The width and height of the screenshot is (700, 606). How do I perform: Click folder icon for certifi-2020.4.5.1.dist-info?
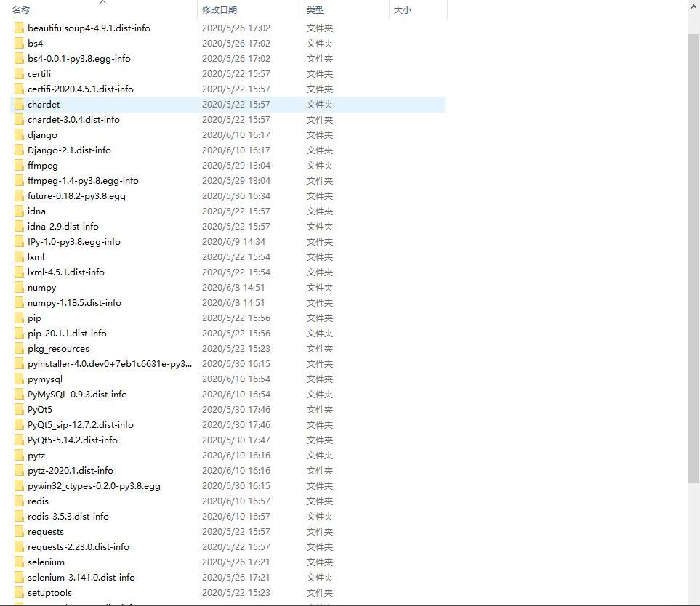pos(19,89)
